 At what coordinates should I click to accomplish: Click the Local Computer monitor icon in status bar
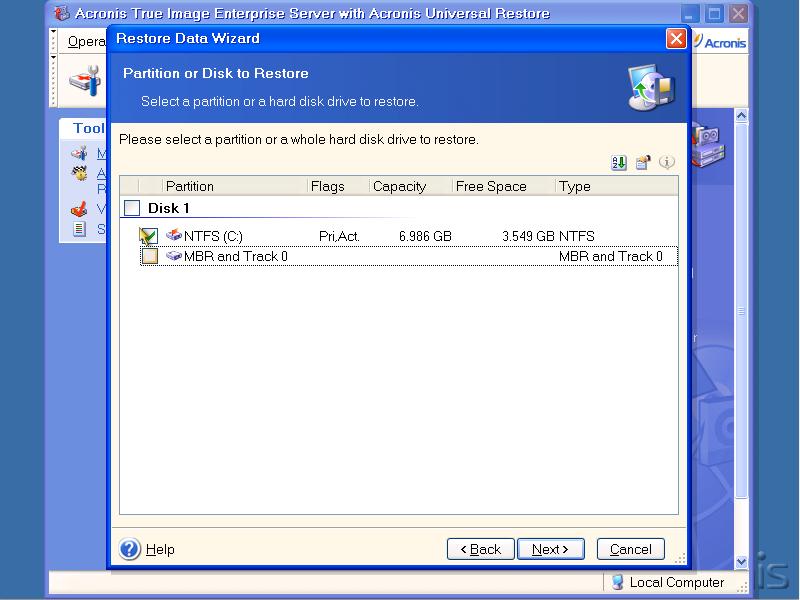coord(616,582)
